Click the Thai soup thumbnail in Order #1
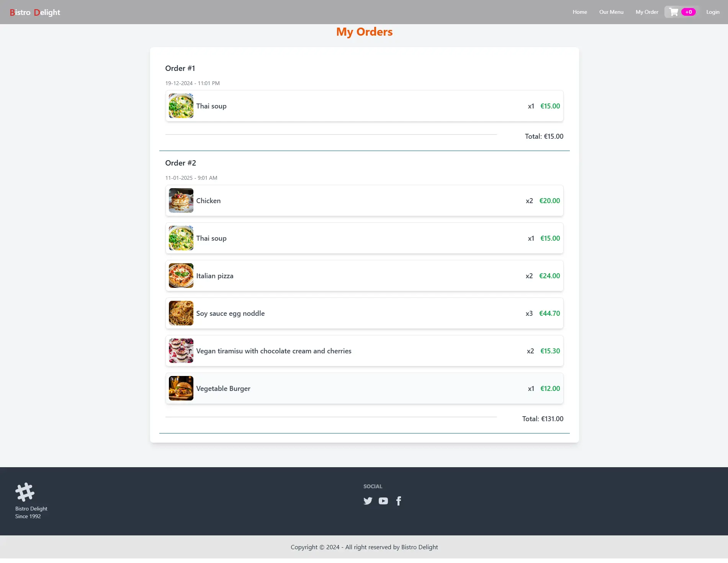 181,106
